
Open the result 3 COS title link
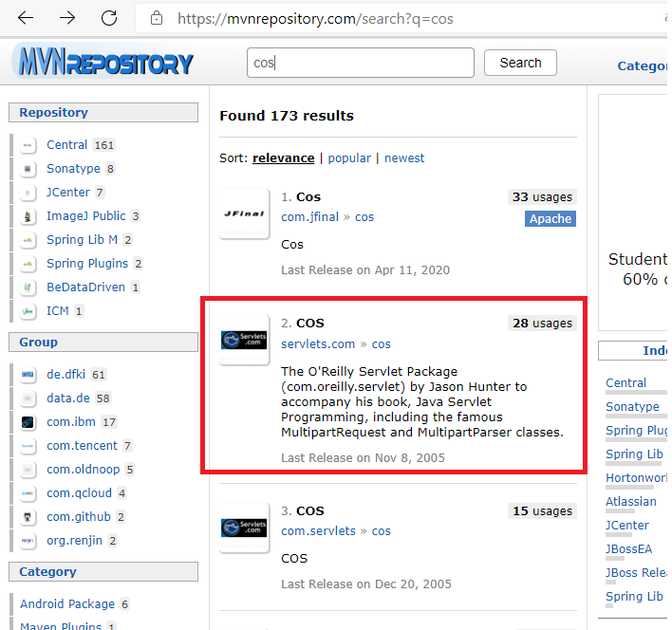coord(309,511)
